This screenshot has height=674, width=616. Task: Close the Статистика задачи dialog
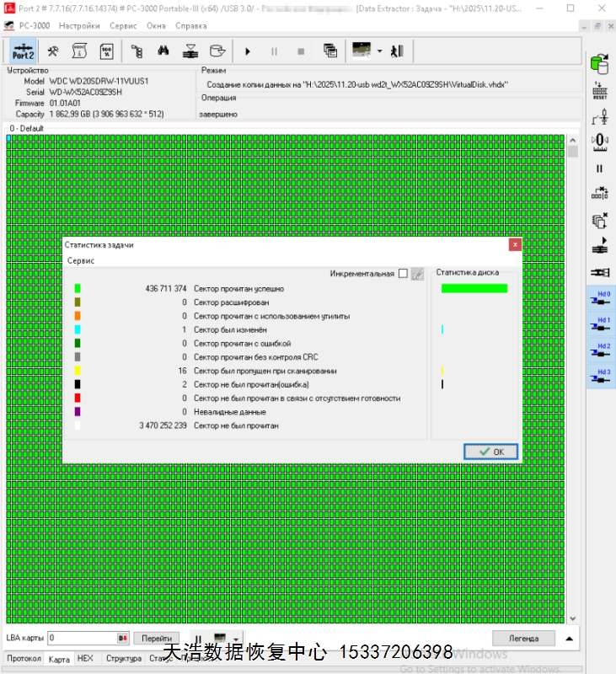514,244
